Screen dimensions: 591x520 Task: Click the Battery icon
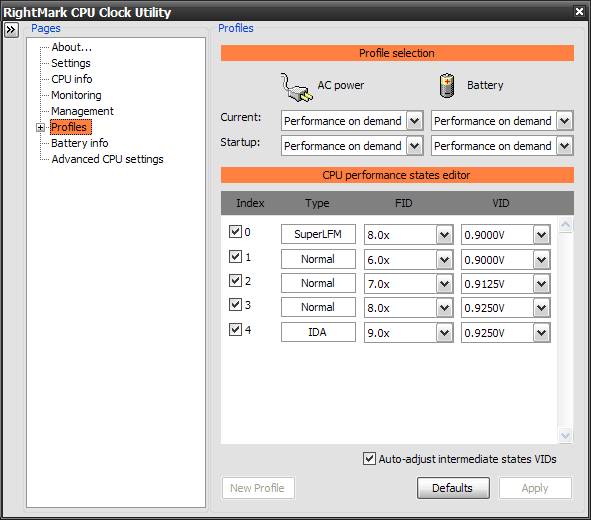coord(447,86)
